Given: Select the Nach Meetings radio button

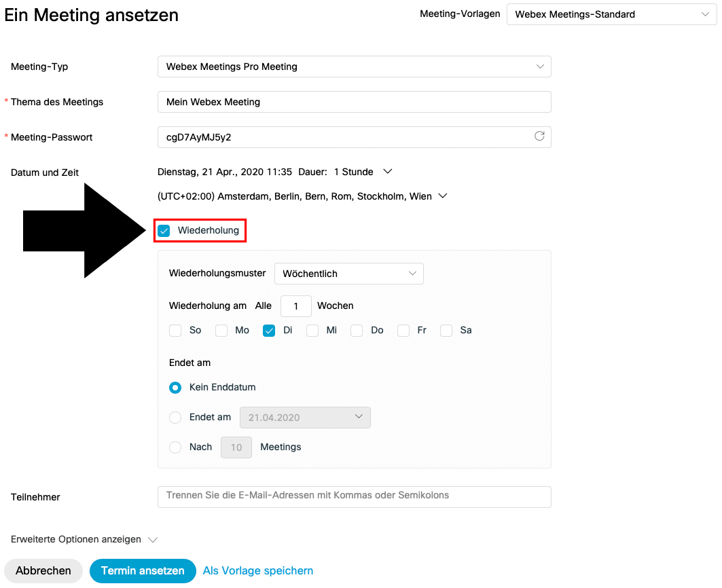Looking at the screenshot, I should click(x=175, y=447).
